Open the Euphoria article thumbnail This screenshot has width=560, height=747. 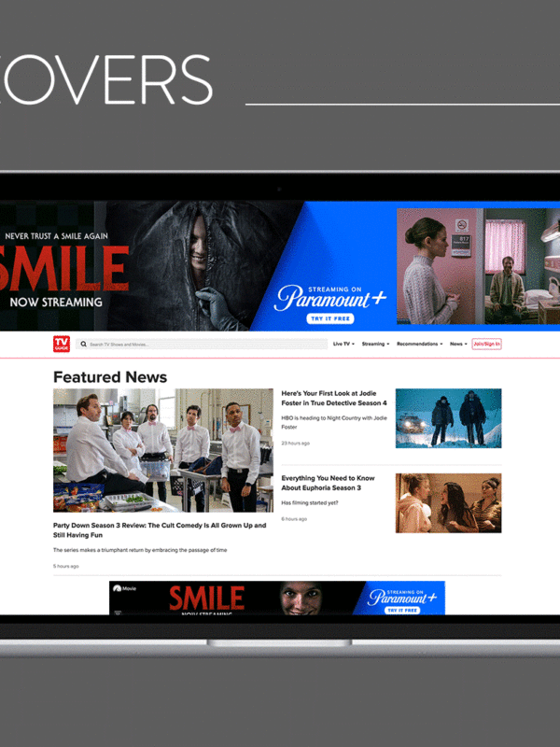pos(448,503)
